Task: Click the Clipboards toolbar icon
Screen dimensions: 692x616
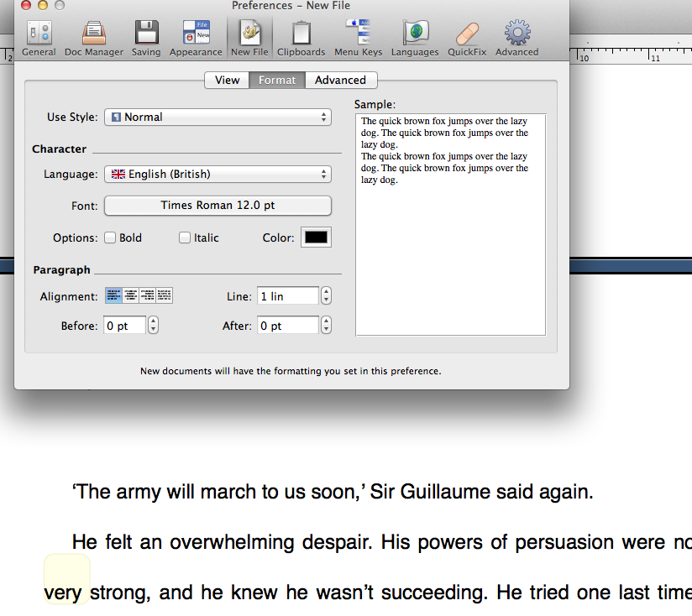Action: [x=301, y=38]
